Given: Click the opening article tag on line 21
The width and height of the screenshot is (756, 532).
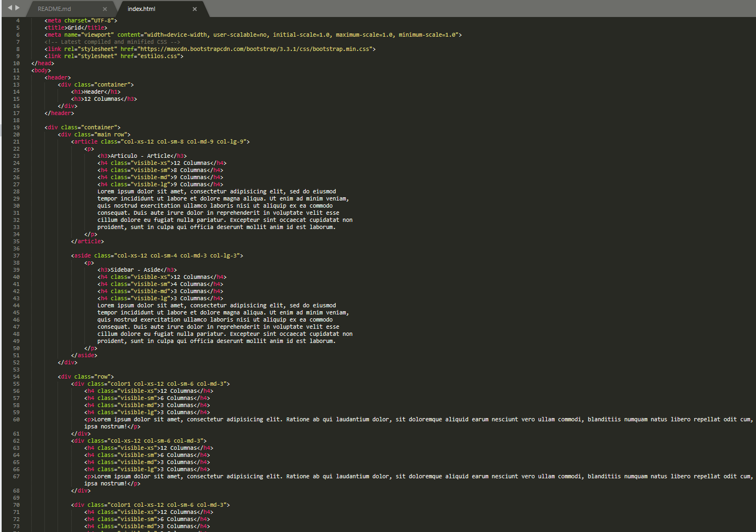Looking at the screenshot, I should click(85, 142).
